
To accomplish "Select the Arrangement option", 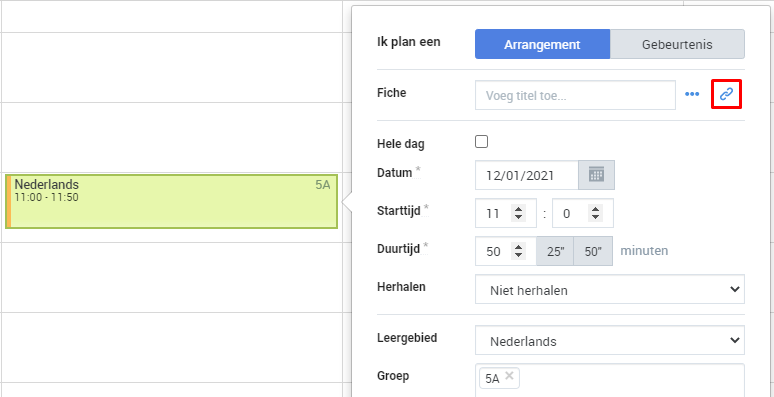I will pos(542,44).
